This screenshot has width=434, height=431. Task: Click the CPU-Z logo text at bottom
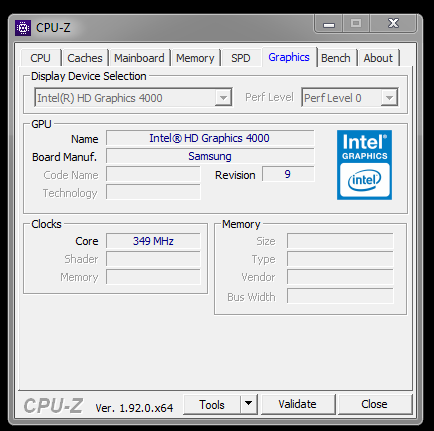(53, 406)
